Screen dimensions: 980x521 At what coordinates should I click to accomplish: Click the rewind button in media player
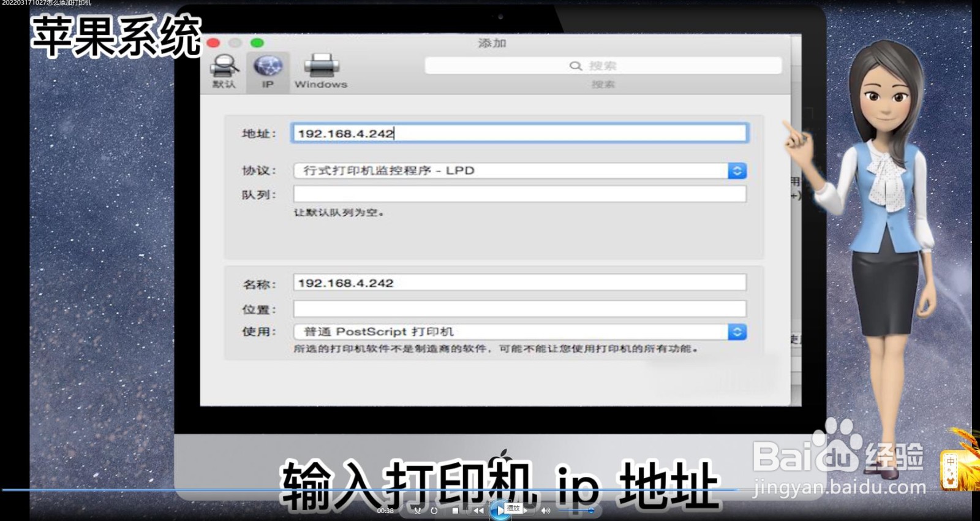pos(478,510)
